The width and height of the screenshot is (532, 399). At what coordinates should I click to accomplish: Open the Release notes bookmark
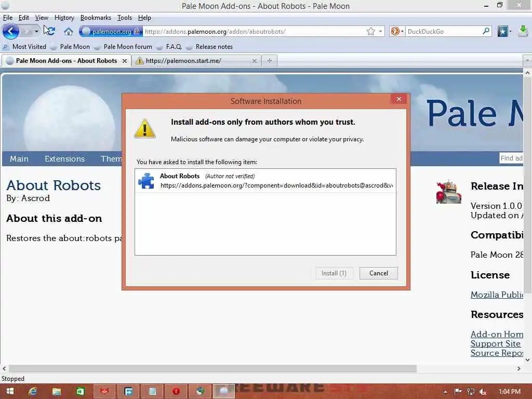coord(210,46)
